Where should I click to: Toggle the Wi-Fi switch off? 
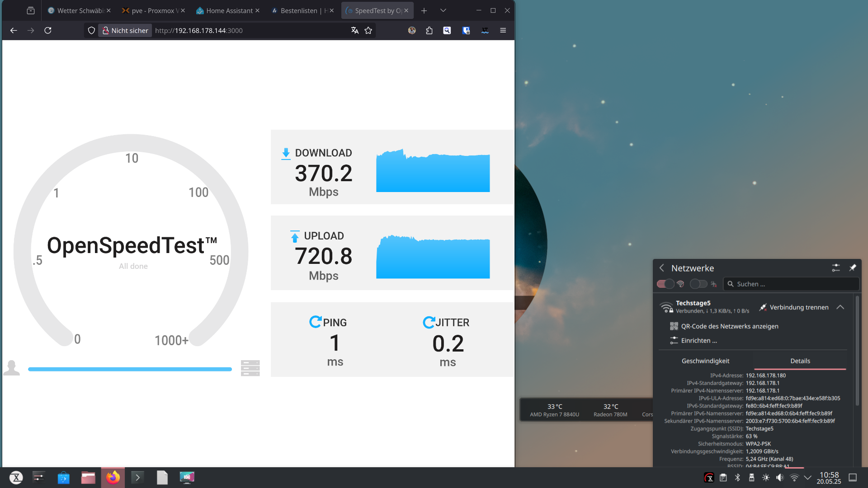pyautogui.click(x=665, y=284)
